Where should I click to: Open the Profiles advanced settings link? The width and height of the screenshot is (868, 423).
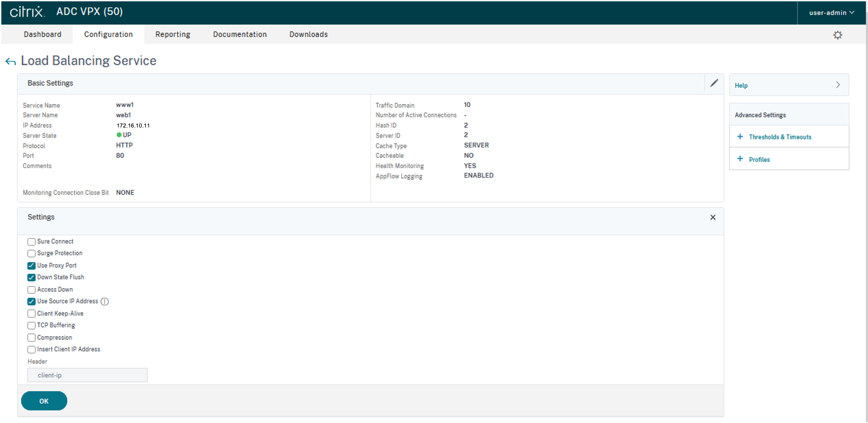coord(759,160)
